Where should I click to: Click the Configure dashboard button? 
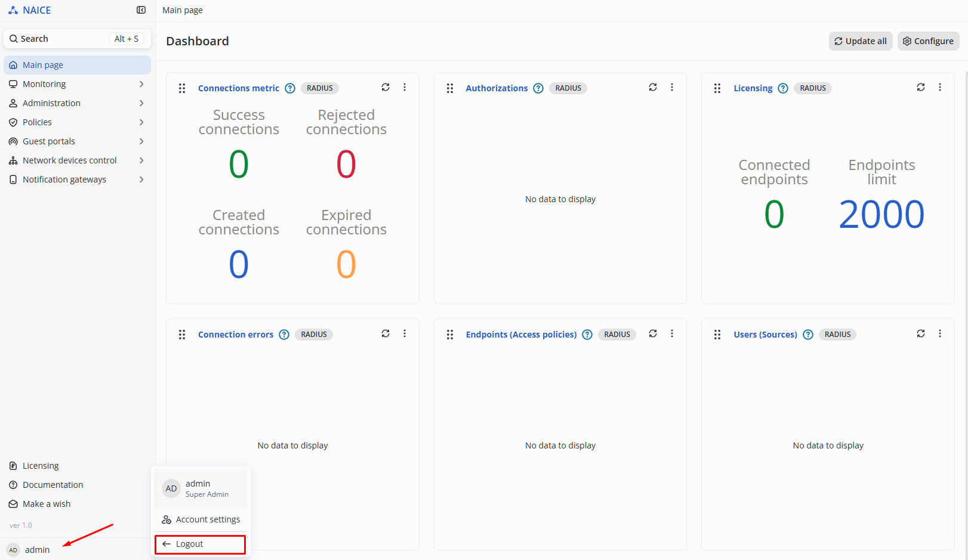pyautogui.click(x=928, y=41)
